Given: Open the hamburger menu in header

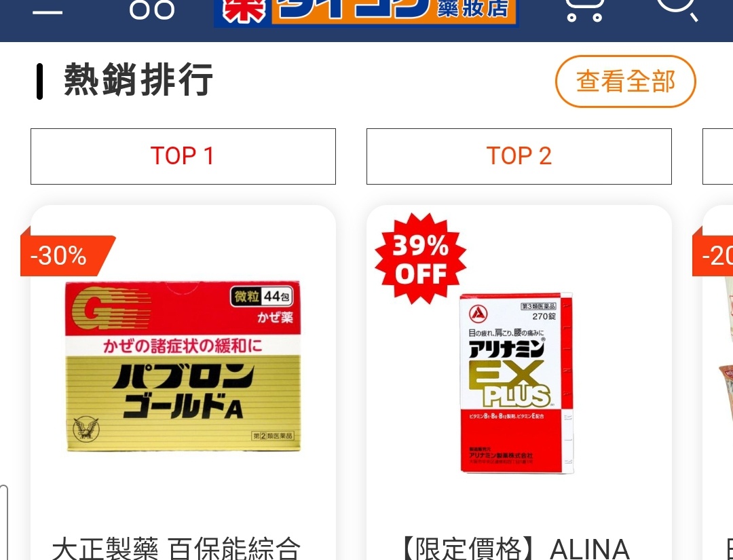Looking at the screenshot, I should coord(48,12).
